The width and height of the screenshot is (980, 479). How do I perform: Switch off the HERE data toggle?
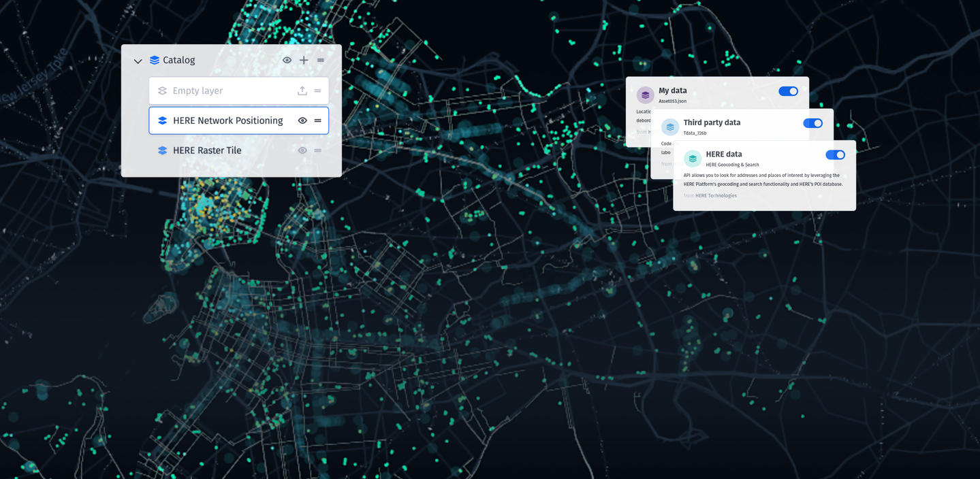coord(835,155)
